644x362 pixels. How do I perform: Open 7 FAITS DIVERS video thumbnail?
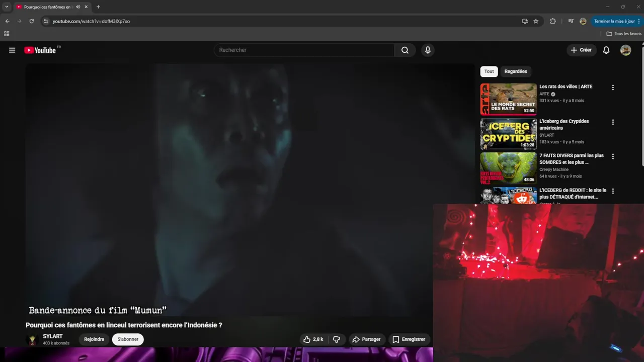(508, 168)
